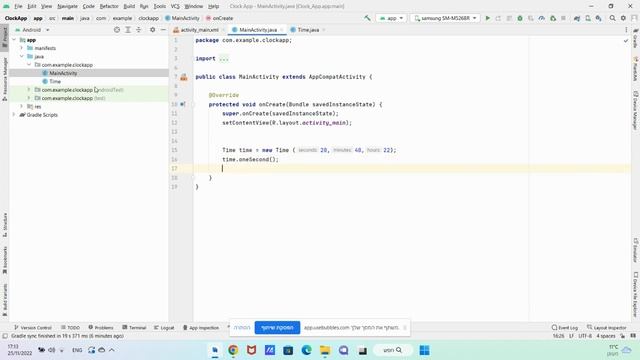Collapse the java folder
Image resolution: width=640 pixels, height=360 pixels.
tap(22, 56)
